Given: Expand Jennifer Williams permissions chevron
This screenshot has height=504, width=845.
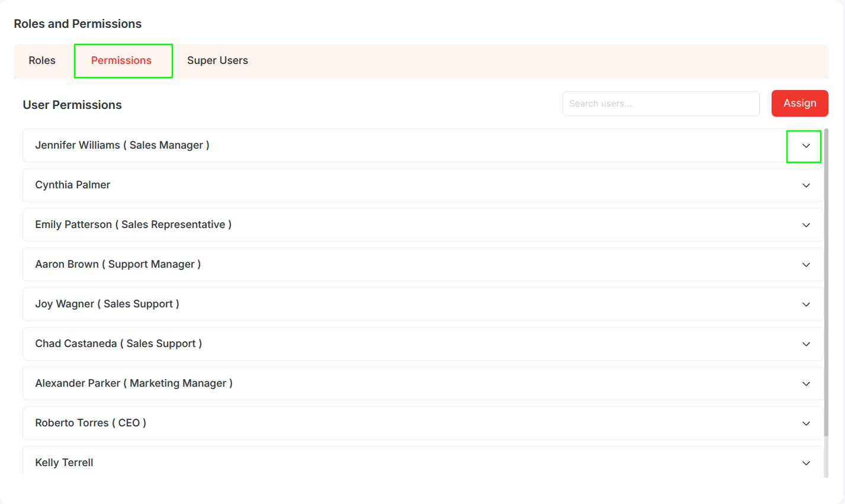Looking at the screenshot, I should [x=806, y=146].
